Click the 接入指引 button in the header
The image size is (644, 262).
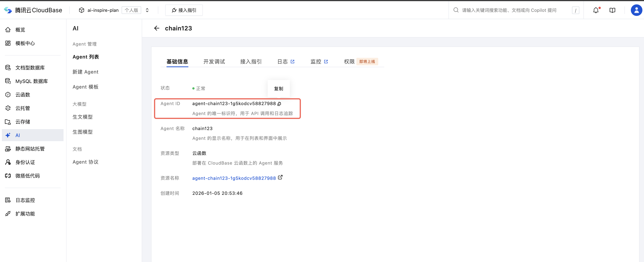point(184,10)
